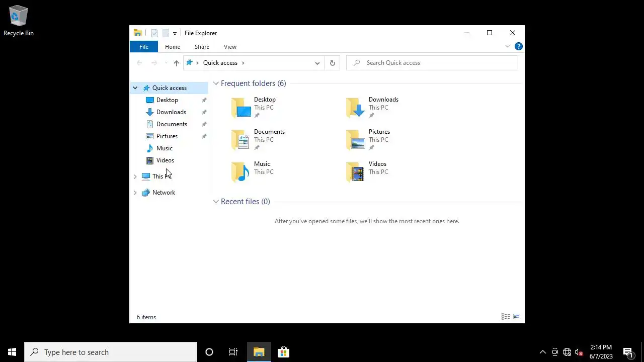Open the Action Center notifications icon
Viewport: 644px width, 362px height.
tap(628, 352)
